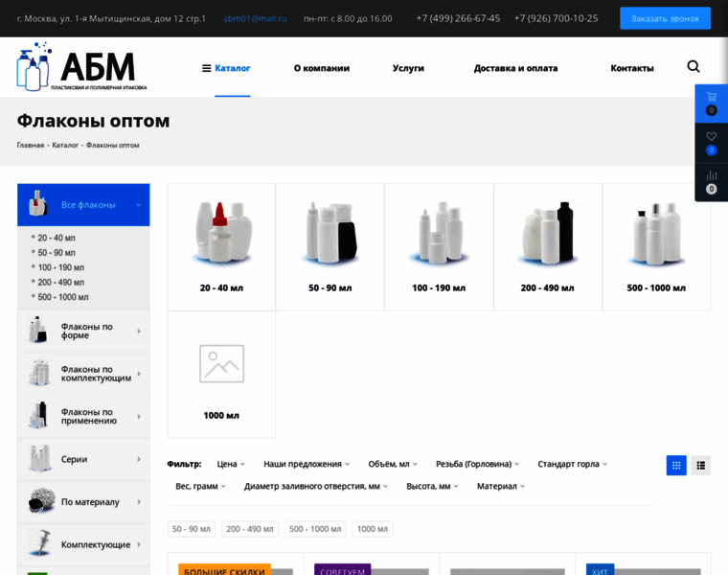
Task: Switch to list view layout
Action: [700, 465]
